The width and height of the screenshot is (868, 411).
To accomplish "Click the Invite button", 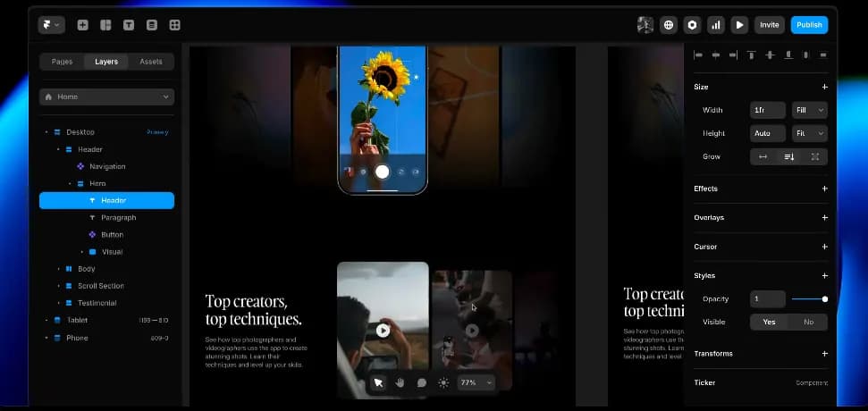I will tap(770, 25).
